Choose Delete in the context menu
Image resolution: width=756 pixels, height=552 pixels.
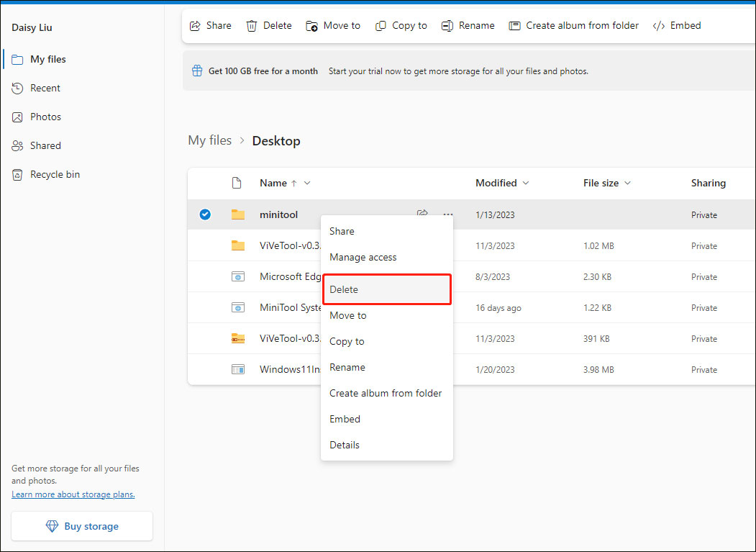tap(387, 289)
